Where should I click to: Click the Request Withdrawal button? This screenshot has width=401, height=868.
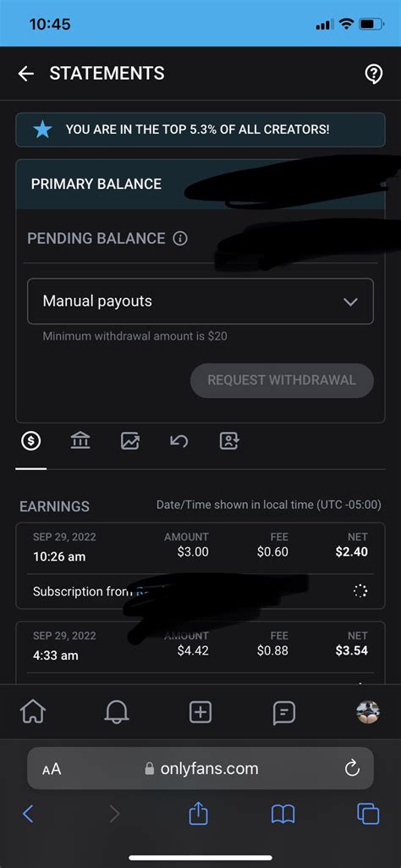282,380
